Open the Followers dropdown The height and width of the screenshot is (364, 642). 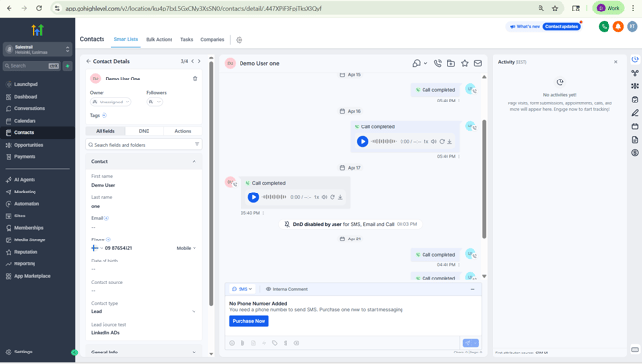pyautogui.click(x=154, y=102)
